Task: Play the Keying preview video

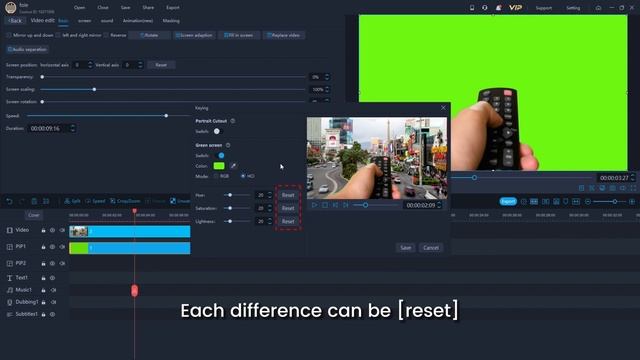Action: (x=314, y=205)
